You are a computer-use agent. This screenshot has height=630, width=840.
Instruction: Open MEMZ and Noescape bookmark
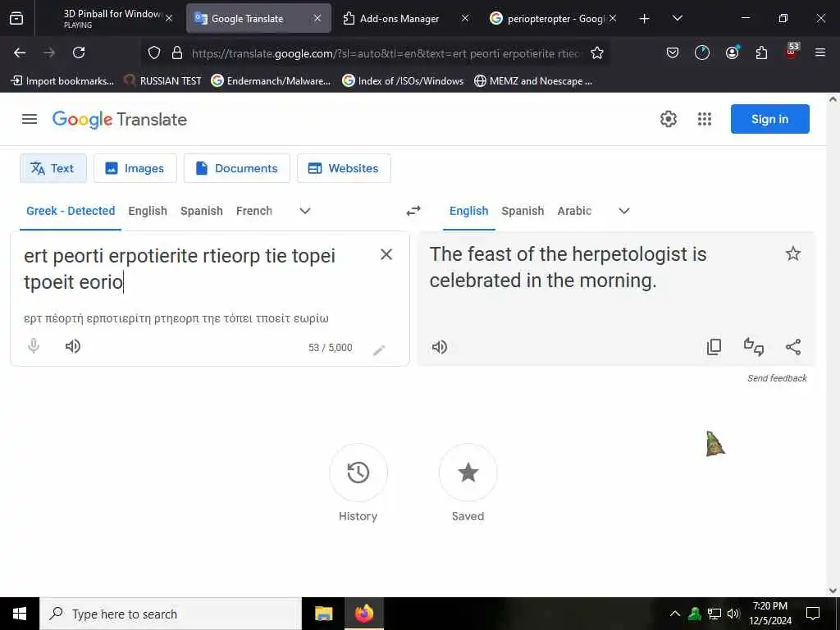[533, 81]
